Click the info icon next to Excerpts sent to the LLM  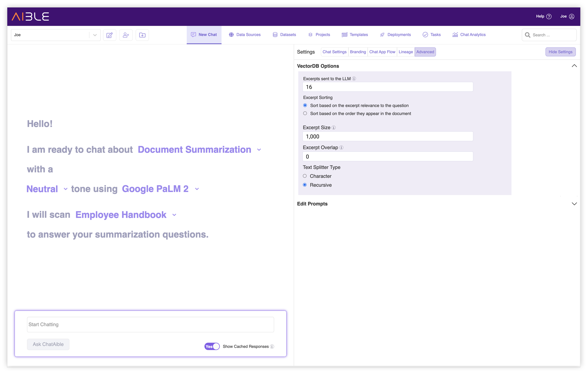pos(354,79)
